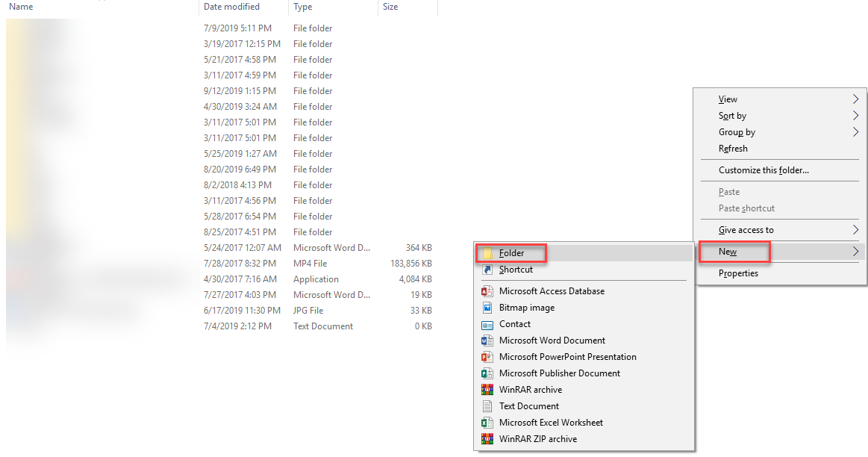This screenshot has width=868, height=457.
Task: Expand the View submenu arrow
Action: click(855, 99)
